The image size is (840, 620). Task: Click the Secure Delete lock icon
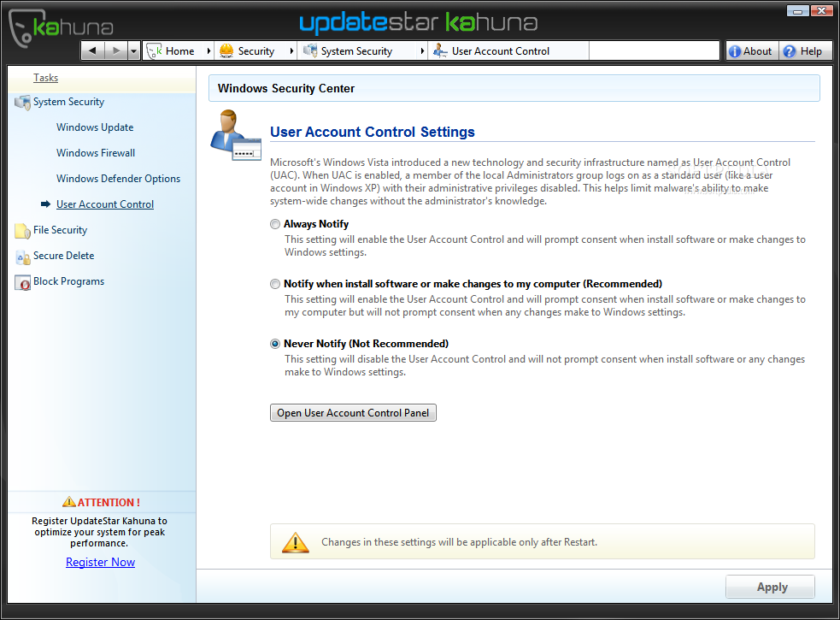[x=22, y=257]
